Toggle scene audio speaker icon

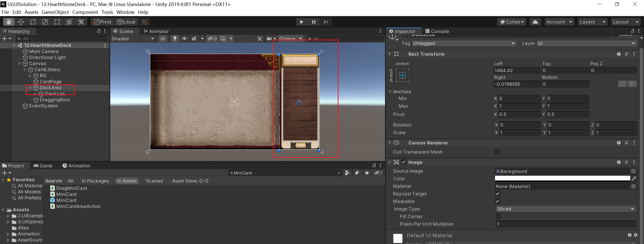click(x=185, y=39)
